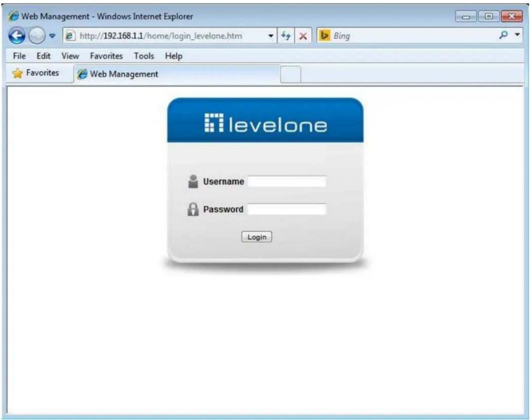The image size is (530, 420).
Task: Open the View menu
Action: (x=70, y=56)
